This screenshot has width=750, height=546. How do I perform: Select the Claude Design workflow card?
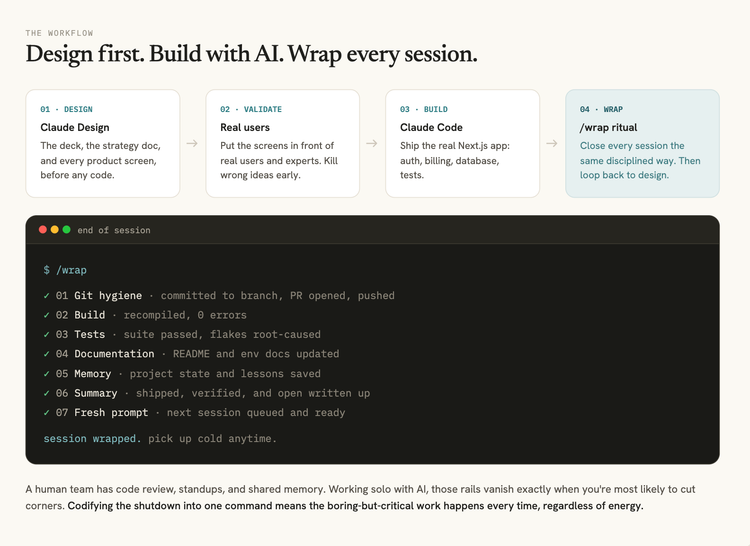pos(103,143)
